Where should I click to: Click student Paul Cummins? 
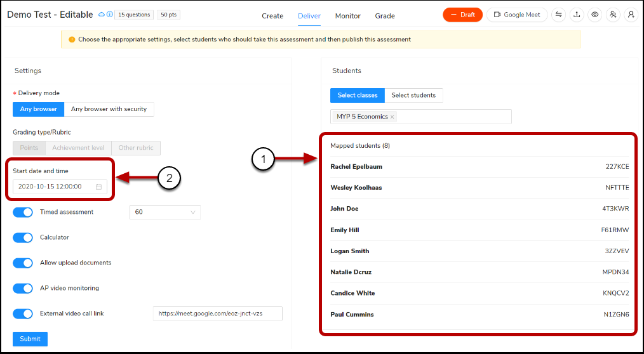[x=352, y=315]
